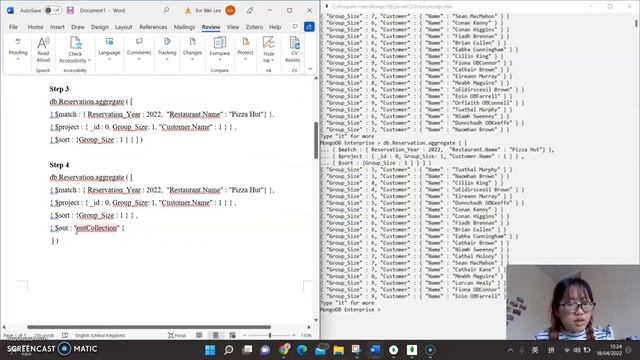
Task: Open MongoDB Compass round leaf taskbar icon
Action: [x=393, y=350]
